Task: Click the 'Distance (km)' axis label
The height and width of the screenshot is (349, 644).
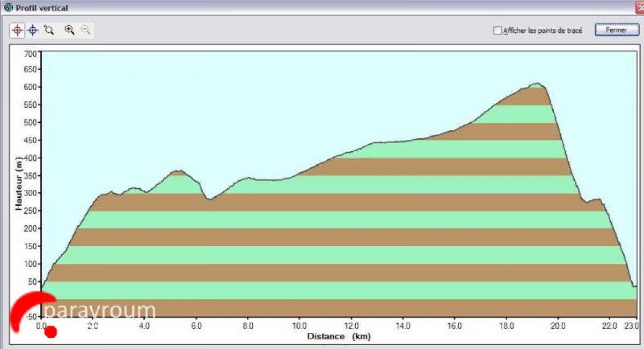Action: click(339, 337)
